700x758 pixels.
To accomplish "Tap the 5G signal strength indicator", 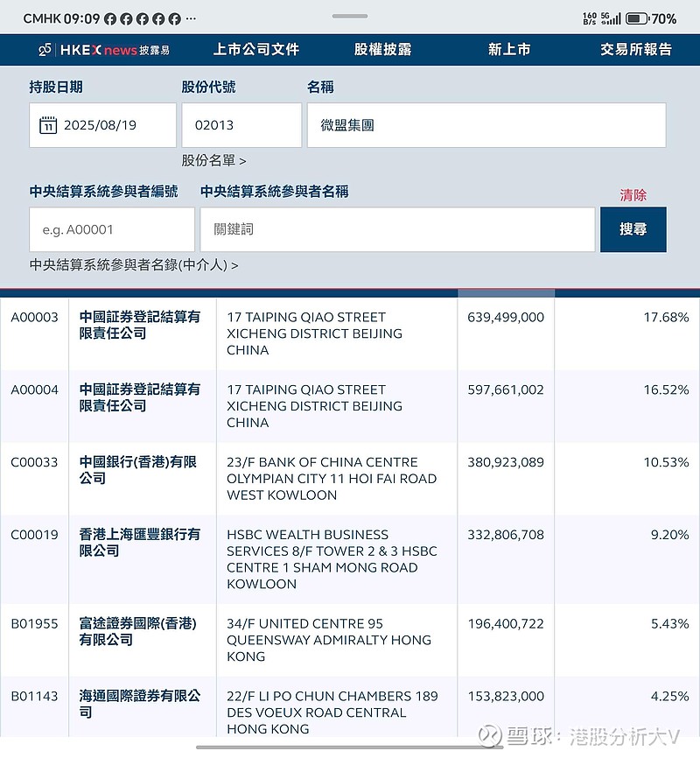I will coord(611,19).
